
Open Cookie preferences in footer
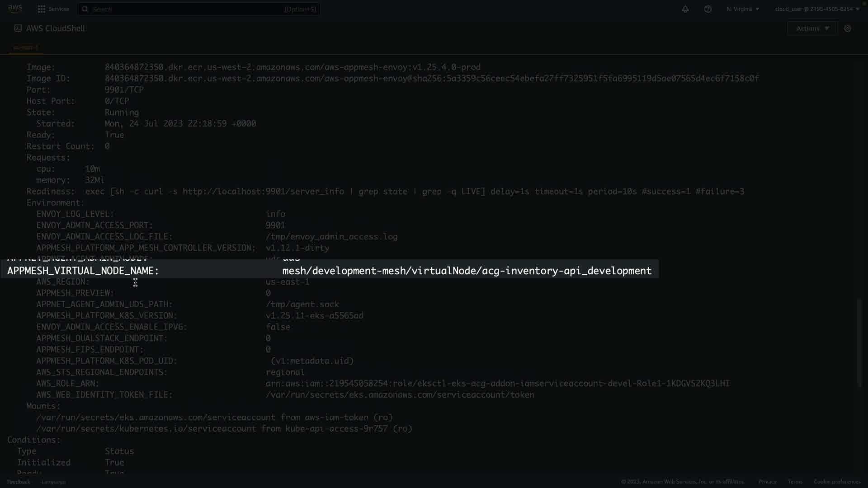pos(837,482)
